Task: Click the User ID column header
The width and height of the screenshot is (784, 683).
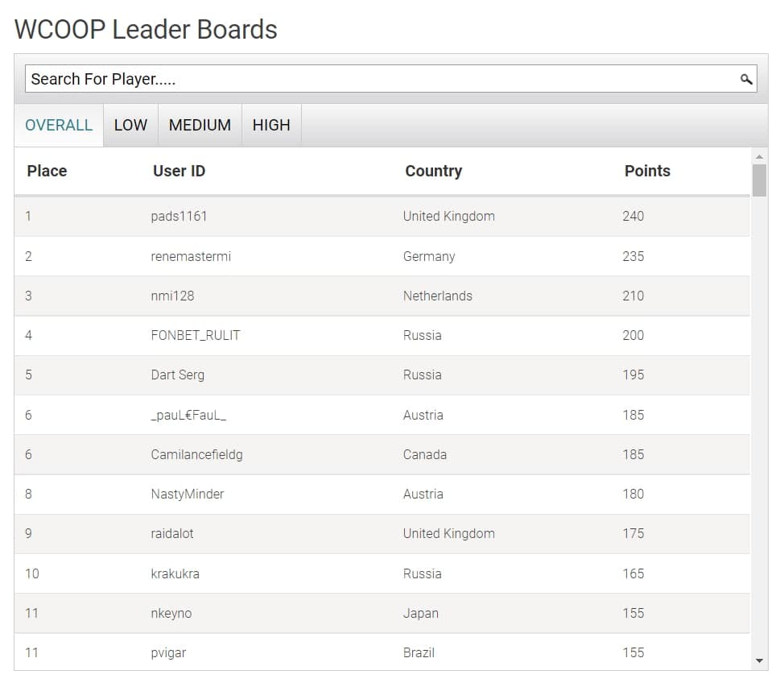Action: pyautogui.click(x=179, y=171)
